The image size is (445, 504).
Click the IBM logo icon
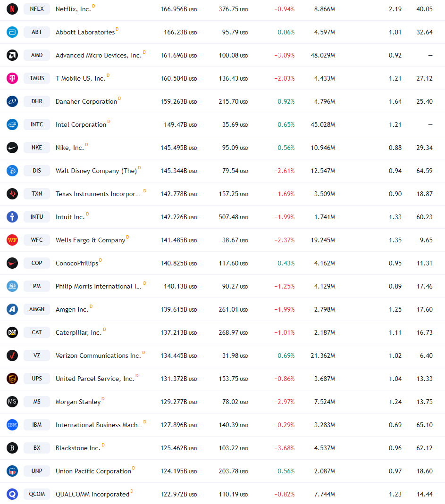(x=12, y=425)
